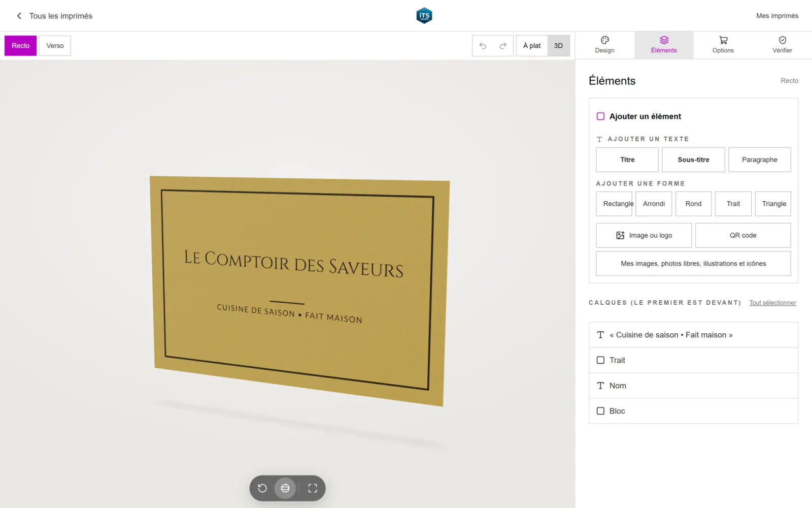Reset the 3D view rotation
Image resolution: width=812 pixels, height=508 pixels.
262,488
